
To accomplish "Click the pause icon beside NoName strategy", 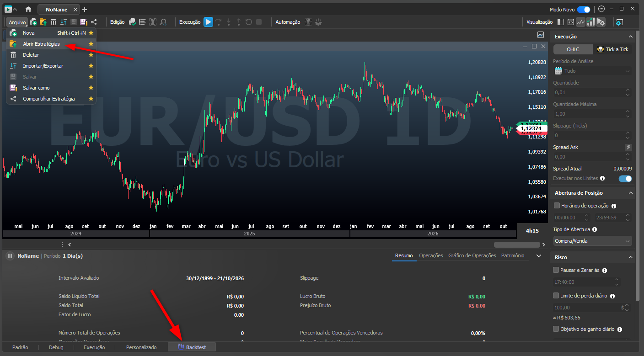I will 10,256.
